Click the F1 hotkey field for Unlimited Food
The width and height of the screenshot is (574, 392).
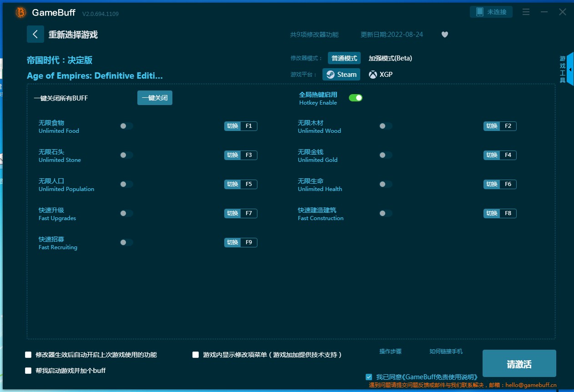point(248,126)
